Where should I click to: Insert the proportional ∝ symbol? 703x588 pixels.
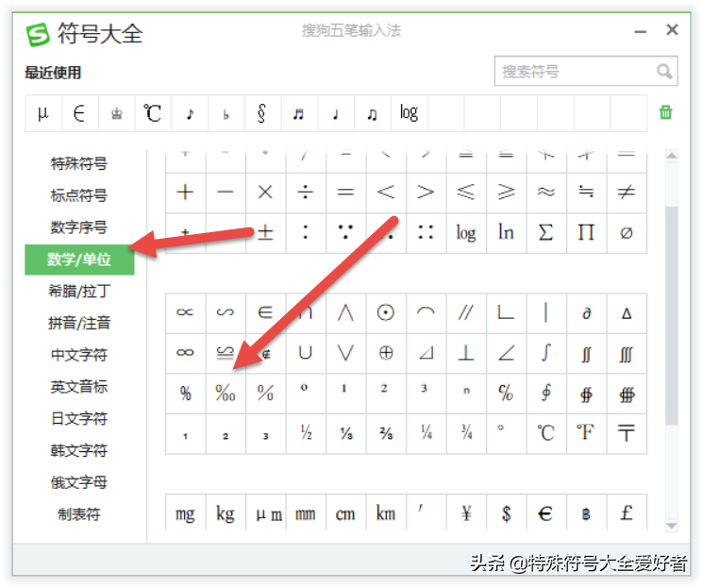coord(185,312)
